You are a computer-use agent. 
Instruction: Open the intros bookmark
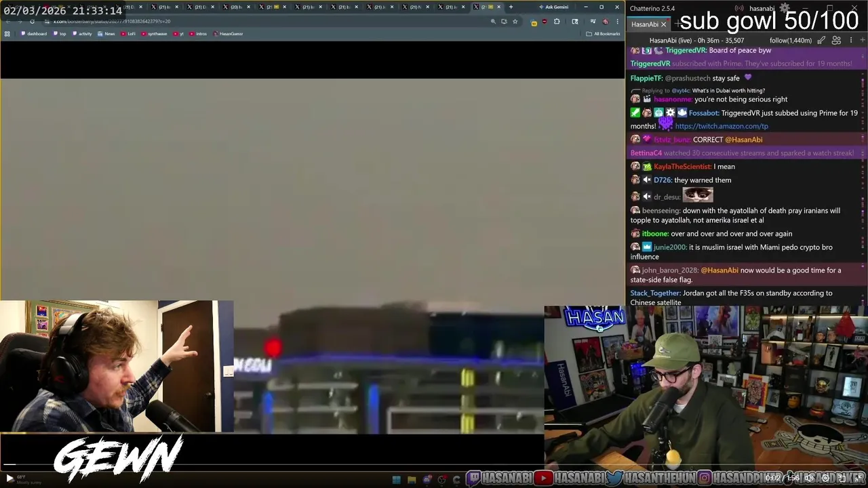[x=198, y=34]
